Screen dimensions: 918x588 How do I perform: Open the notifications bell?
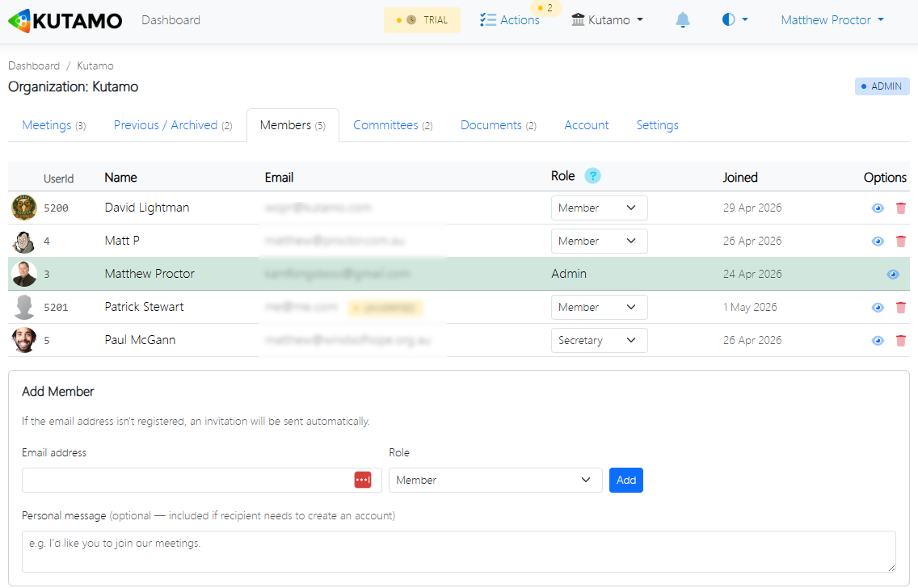tap(683, 20)
